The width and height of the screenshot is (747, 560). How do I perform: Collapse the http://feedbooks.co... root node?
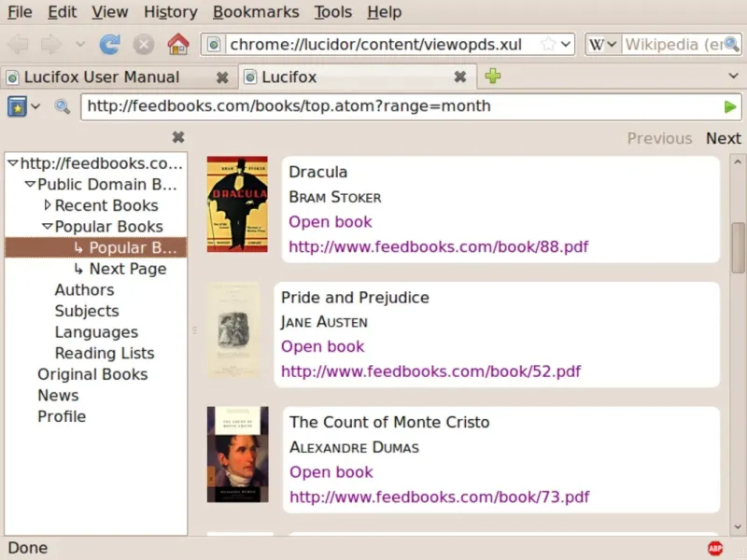pos(13,163)
